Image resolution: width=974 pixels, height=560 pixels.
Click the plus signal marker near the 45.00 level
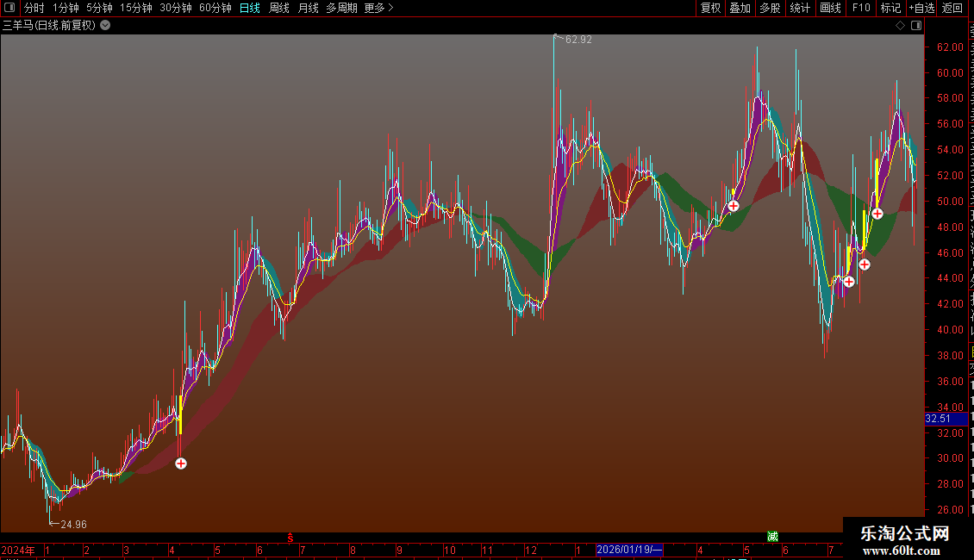[864, 264]
